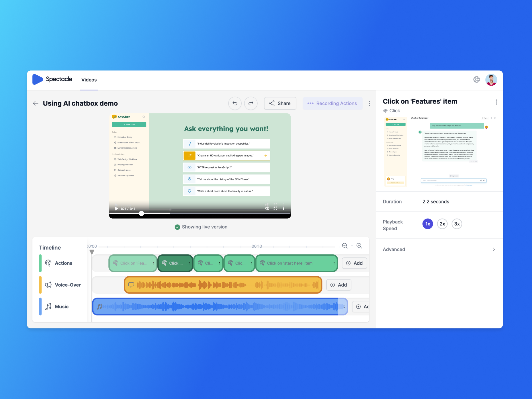Image resolution: width=532 pixels, height=399 pixels.
Task: Click the redo arrow icon
Action: [250, 104]
